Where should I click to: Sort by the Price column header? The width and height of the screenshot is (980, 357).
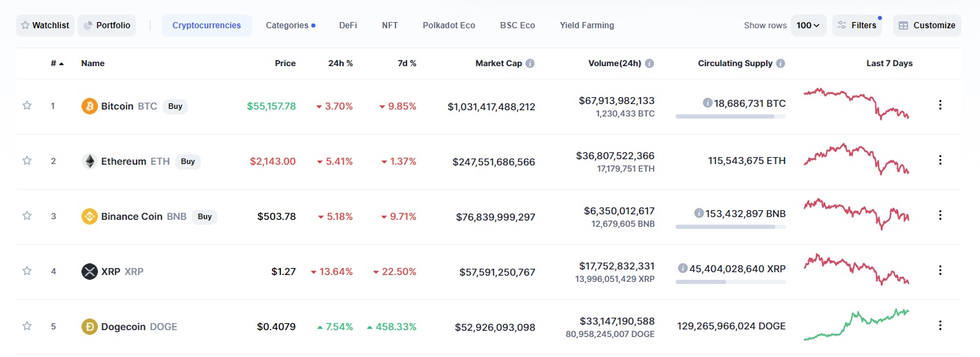pos(285,63)
